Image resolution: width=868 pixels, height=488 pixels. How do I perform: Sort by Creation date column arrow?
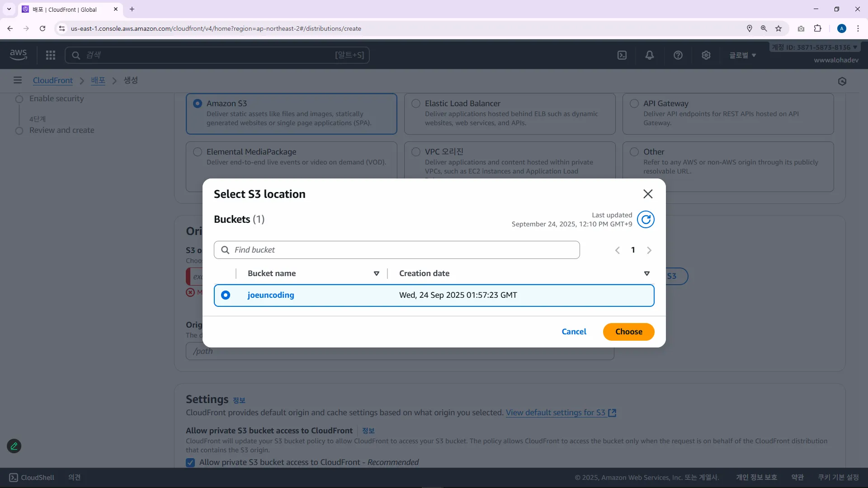click(x=646, y=273)
